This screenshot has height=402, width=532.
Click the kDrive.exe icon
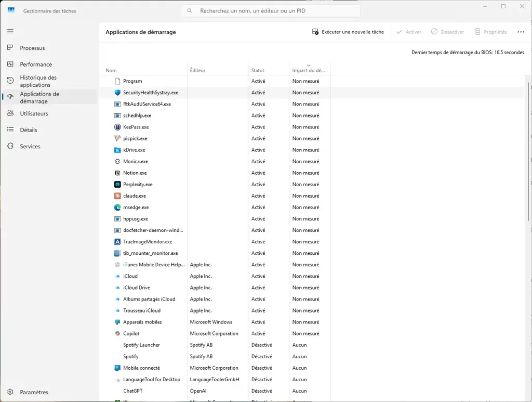coord(117,150)
